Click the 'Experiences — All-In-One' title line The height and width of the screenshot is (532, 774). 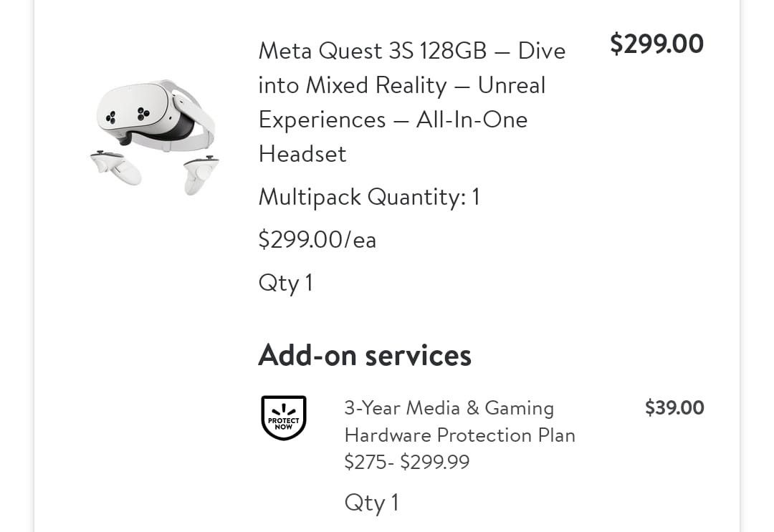[393, 120]
